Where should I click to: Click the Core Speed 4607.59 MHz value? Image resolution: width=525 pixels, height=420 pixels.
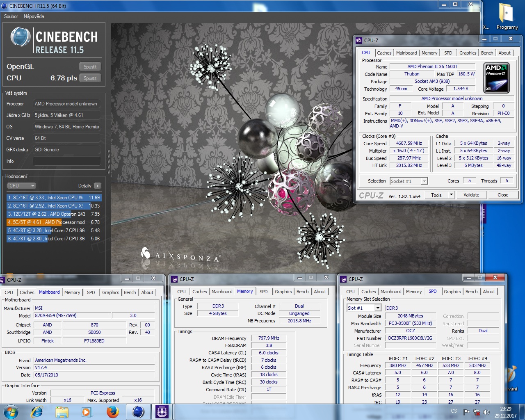point(409,144)
